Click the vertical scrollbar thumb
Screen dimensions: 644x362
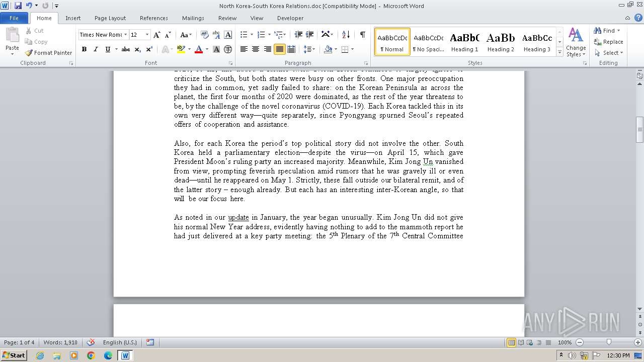click(639, 129)
